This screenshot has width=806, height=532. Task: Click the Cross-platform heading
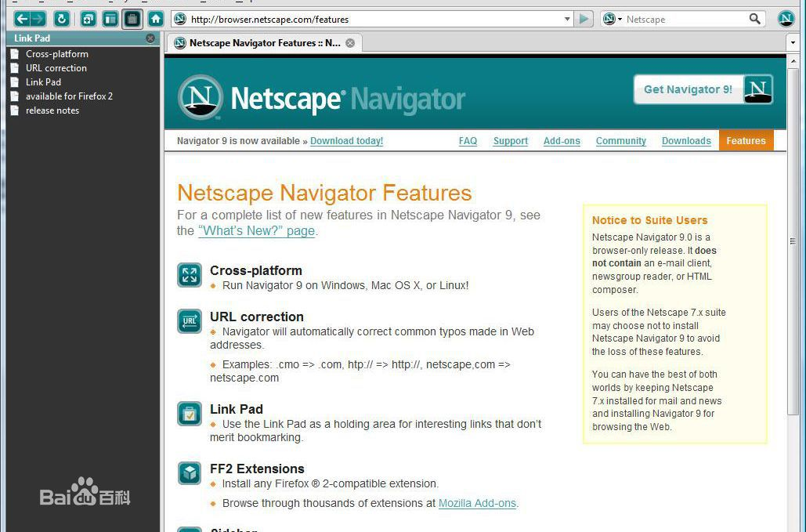(256, 270)
